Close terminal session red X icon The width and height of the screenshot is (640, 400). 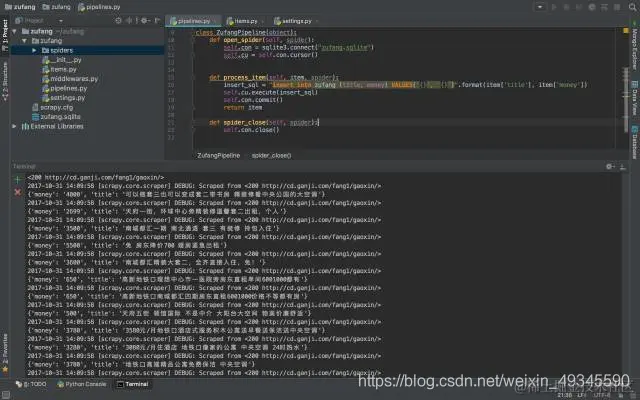pyautogui.click(x=18, y=192)
